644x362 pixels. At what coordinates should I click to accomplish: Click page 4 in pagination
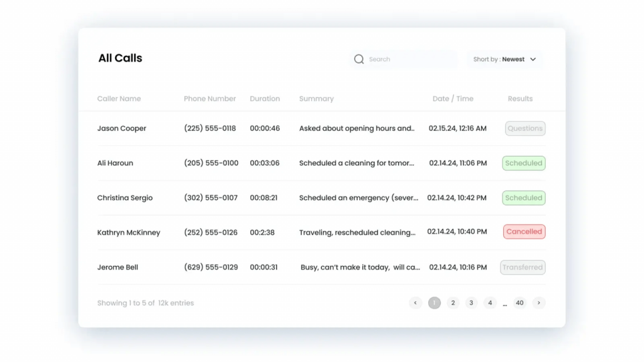point(490,302)
